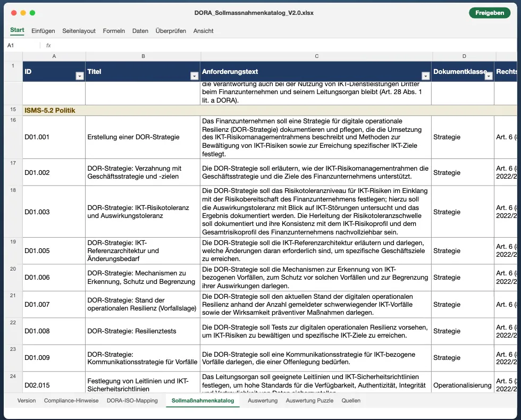The image size is (521, 420).
Task: Open the Quellen sheet tab
Action: pos(351,400)
